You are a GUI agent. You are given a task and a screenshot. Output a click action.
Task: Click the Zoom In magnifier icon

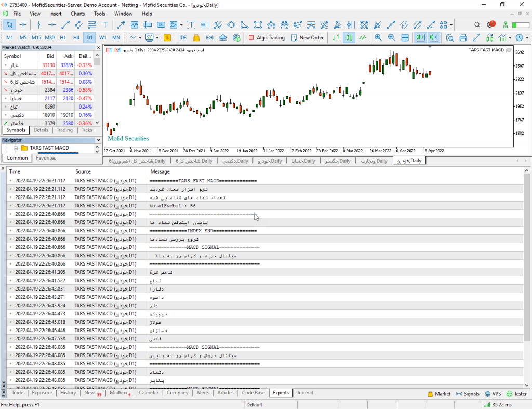(x=378, y=37)
